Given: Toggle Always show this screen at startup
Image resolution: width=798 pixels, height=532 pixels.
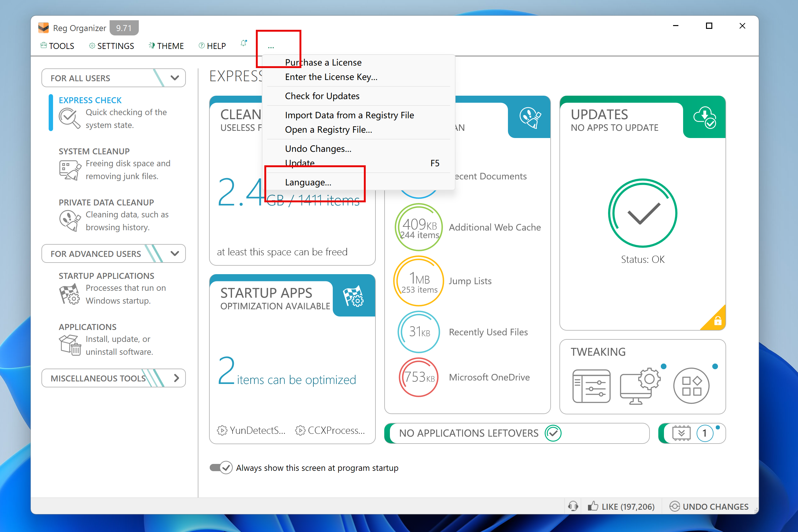Looking at the screenshot, I should [221, 467].
